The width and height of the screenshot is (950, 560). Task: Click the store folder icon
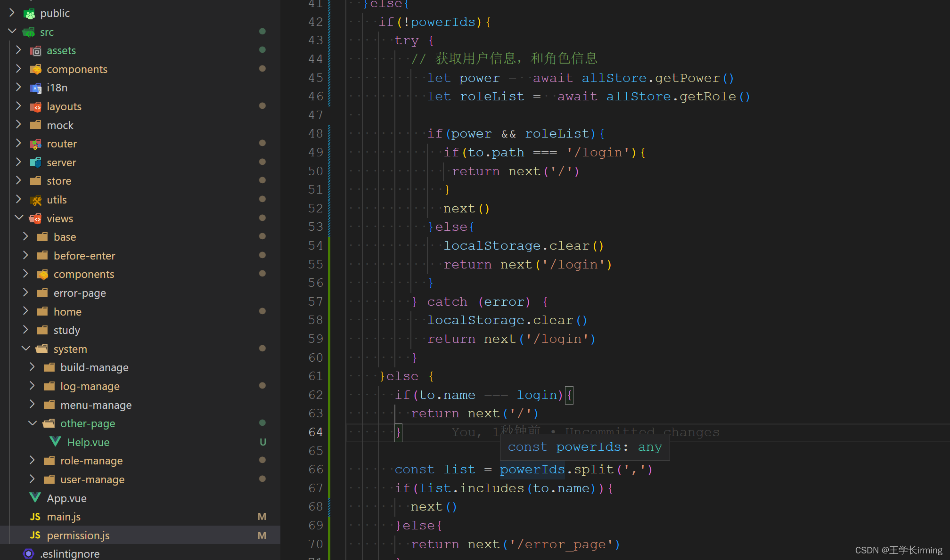(36, 181)
